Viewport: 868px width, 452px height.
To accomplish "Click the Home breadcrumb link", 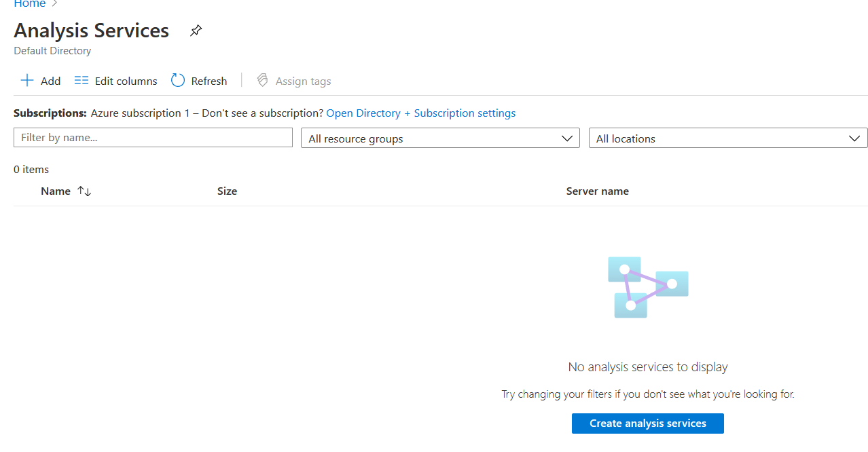I will 30,4.
